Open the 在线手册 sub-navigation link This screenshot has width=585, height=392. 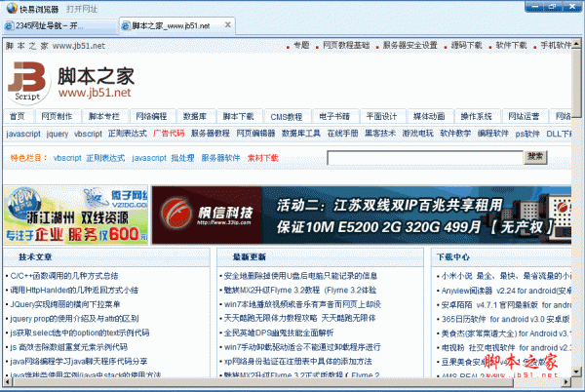342,134
